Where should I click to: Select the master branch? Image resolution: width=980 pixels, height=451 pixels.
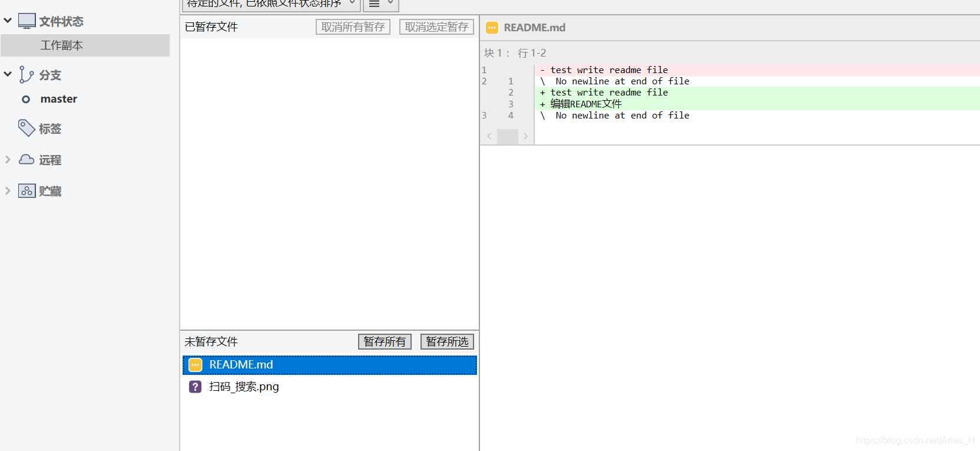pos(58,99)
